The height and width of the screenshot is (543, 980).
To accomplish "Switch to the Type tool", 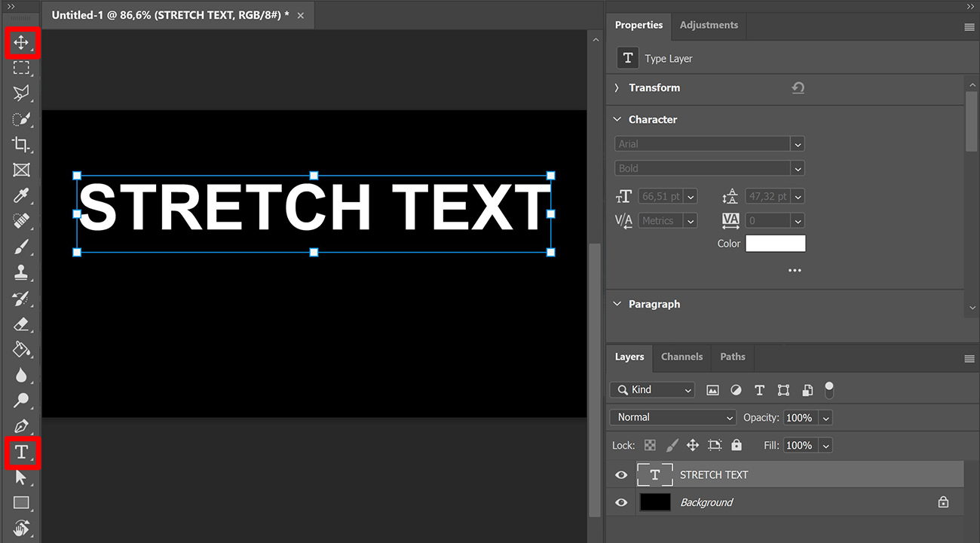I will (x=21, y=452).
